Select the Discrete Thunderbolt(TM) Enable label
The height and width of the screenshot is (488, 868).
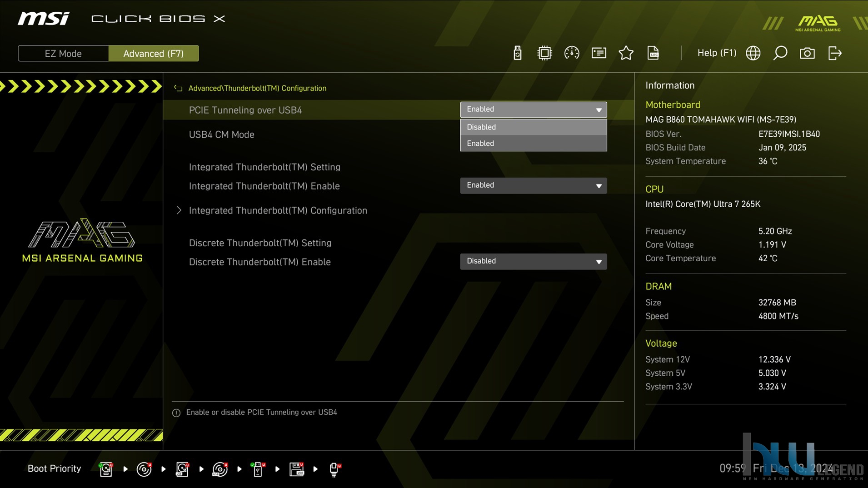(259, 262)
